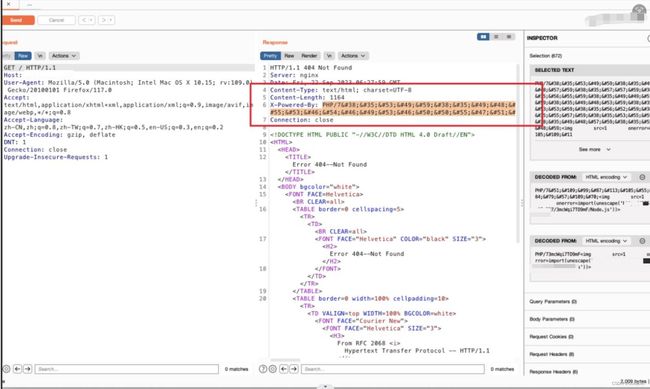Switch response view to Render tab
Screen dimensions: 650x389
point(309,56)
